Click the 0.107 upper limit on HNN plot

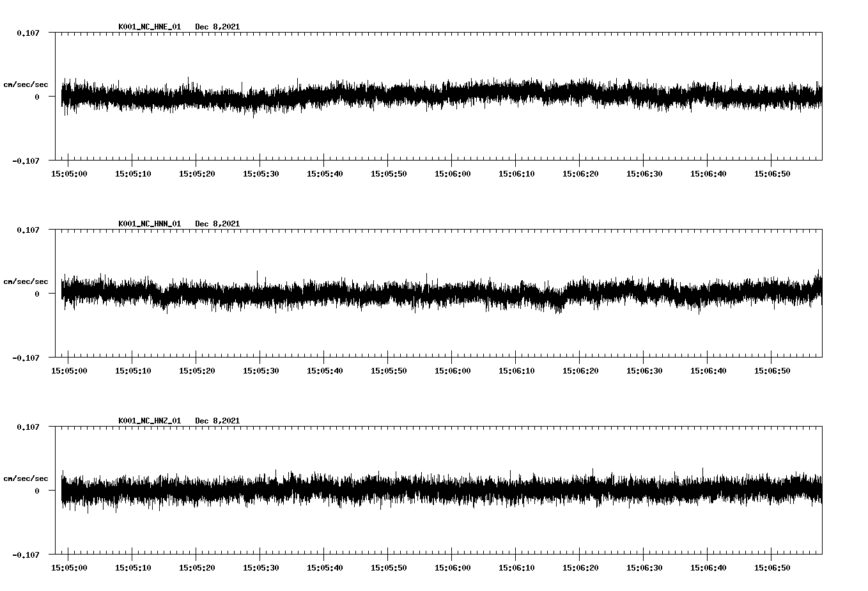28,230
